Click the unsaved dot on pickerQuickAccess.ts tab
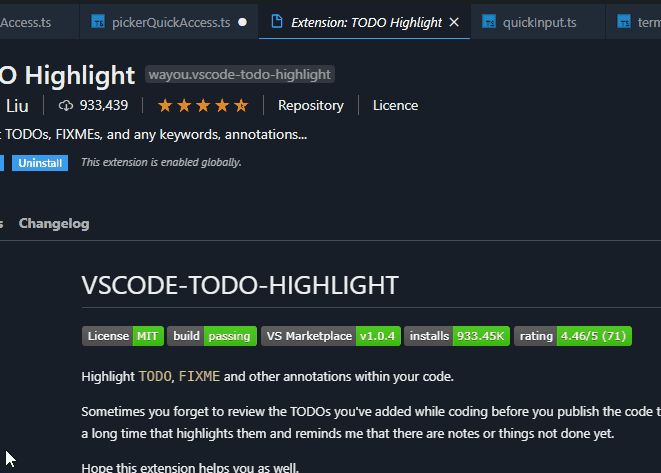Image resolution: width=661 pixels, height=473 pixels. point(242,22)
